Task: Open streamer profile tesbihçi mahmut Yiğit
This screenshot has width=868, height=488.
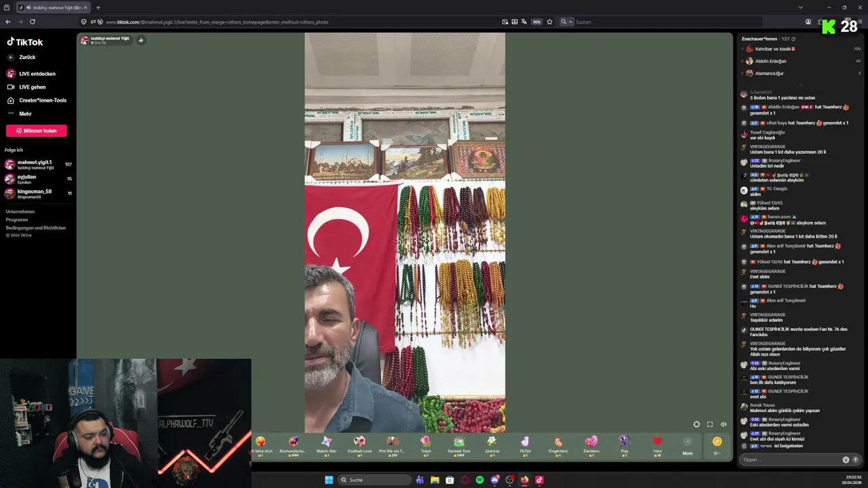Action: [105, 40]
